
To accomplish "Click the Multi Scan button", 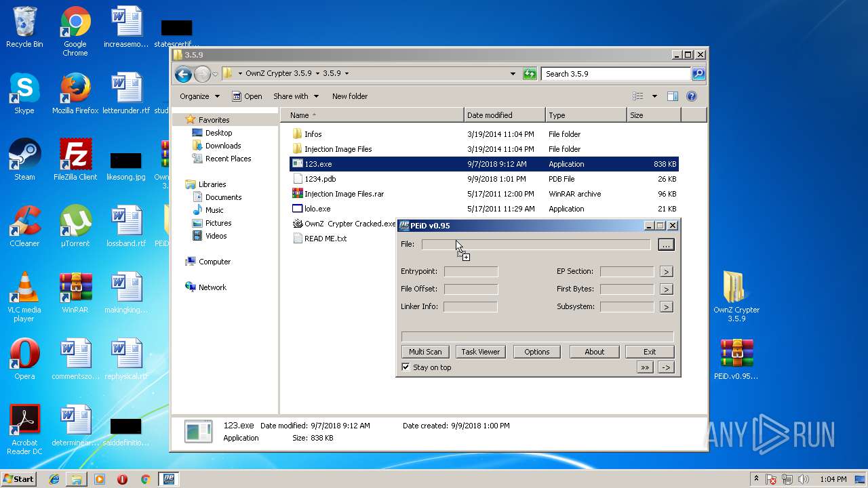I will tap(425, 352).
